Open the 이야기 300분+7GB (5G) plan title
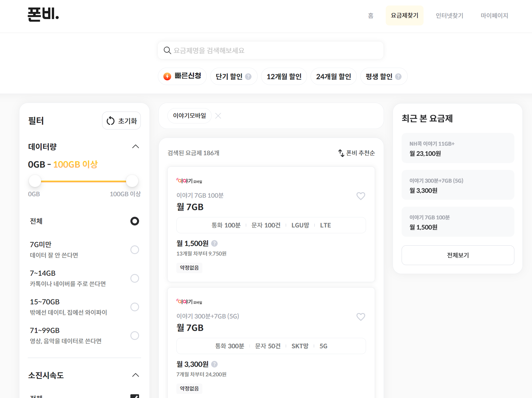 point(208,316)
